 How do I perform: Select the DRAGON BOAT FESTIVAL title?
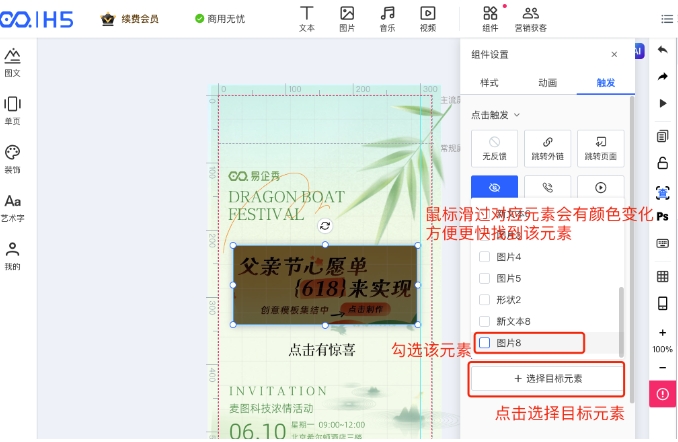click(x=286, y=205)
